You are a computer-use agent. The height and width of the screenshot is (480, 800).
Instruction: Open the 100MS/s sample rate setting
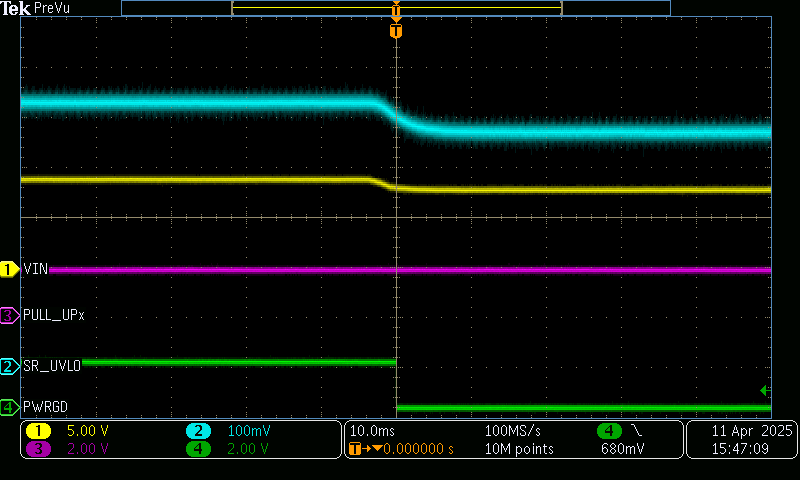tap(513, 431)
